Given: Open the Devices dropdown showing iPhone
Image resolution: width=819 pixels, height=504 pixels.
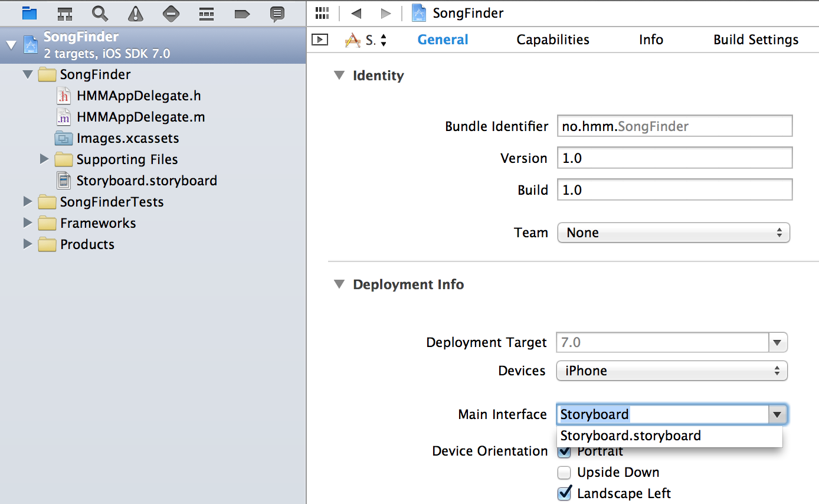Looking at the screenshot, I should pyautogui.click(x=672, y=371).
